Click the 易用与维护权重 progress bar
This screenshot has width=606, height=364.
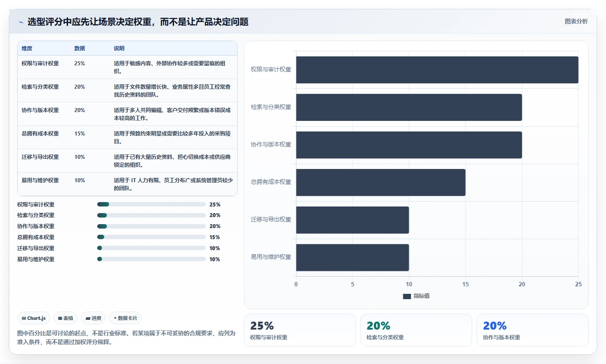[151, 259]
